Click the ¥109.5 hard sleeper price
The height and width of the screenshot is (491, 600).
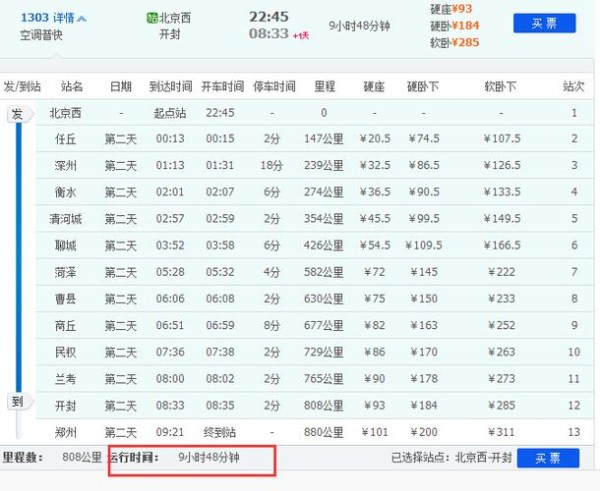point(424,245)
